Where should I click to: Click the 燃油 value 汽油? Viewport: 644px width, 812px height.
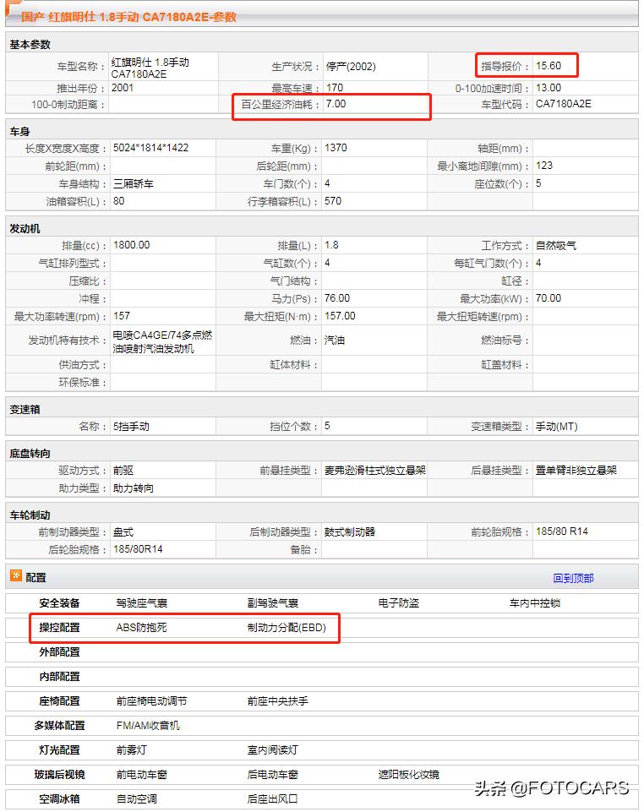point(335,341)
